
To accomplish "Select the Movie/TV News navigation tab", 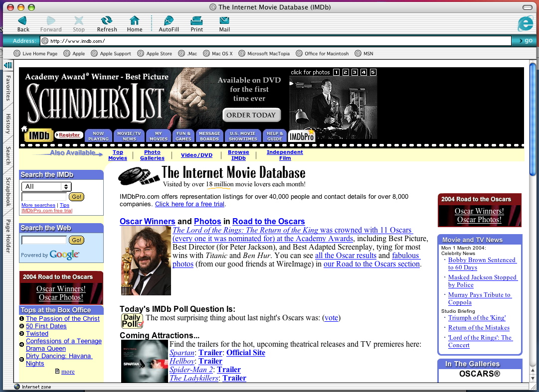I will click(129, 136).
